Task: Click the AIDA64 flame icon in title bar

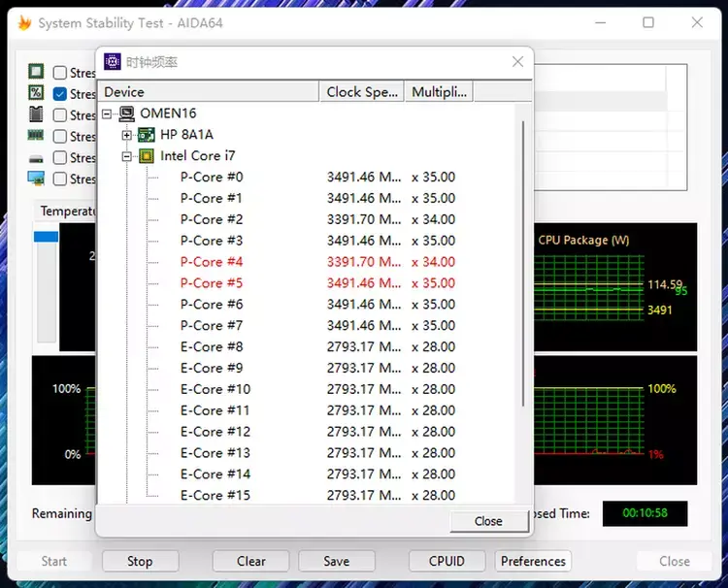Action: tap(24, 22)
